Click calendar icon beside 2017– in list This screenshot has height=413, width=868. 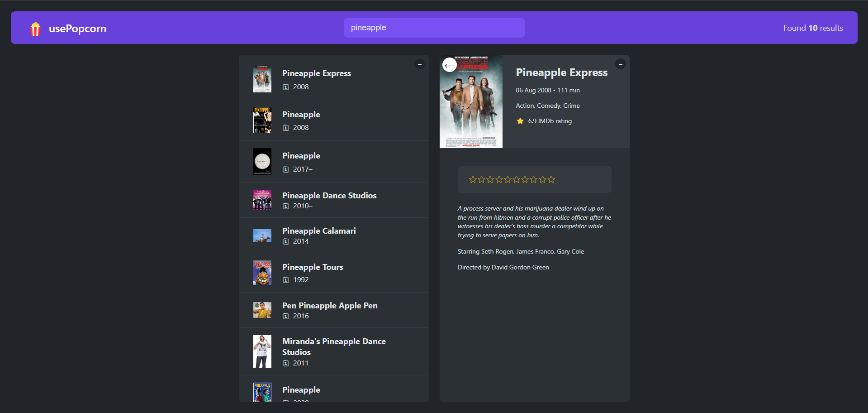[286, 169]
